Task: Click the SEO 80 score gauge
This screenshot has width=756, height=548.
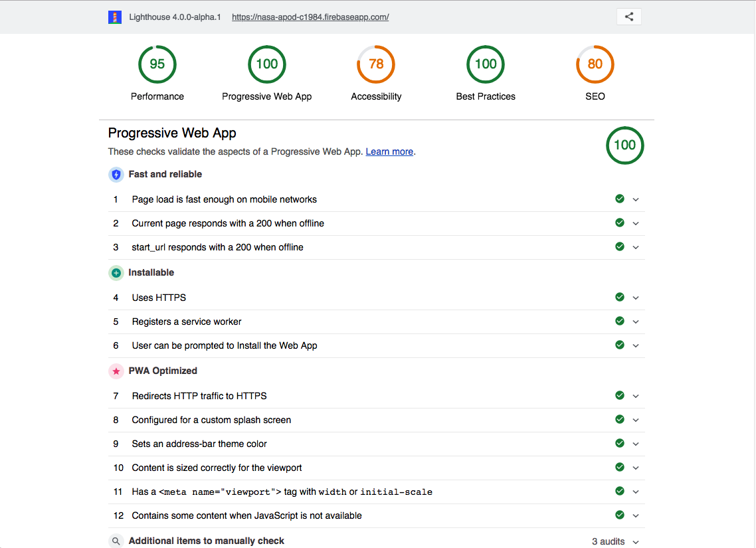Action: (595, 64)
